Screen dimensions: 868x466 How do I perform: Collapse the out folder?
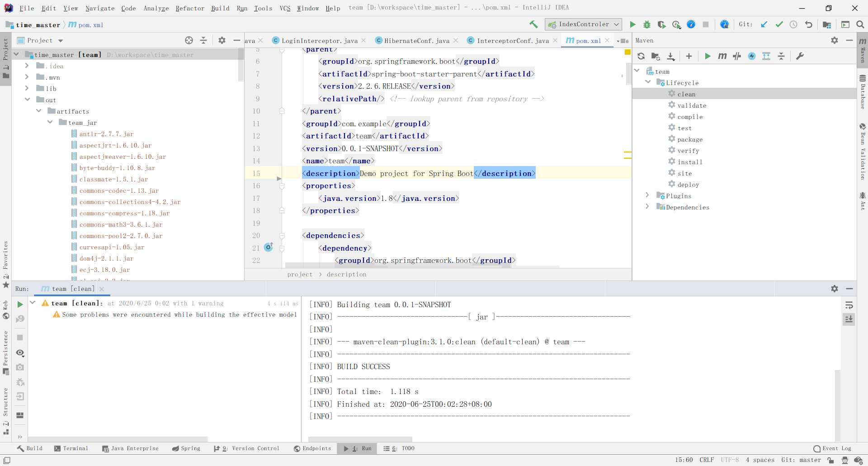pos(27,100)
